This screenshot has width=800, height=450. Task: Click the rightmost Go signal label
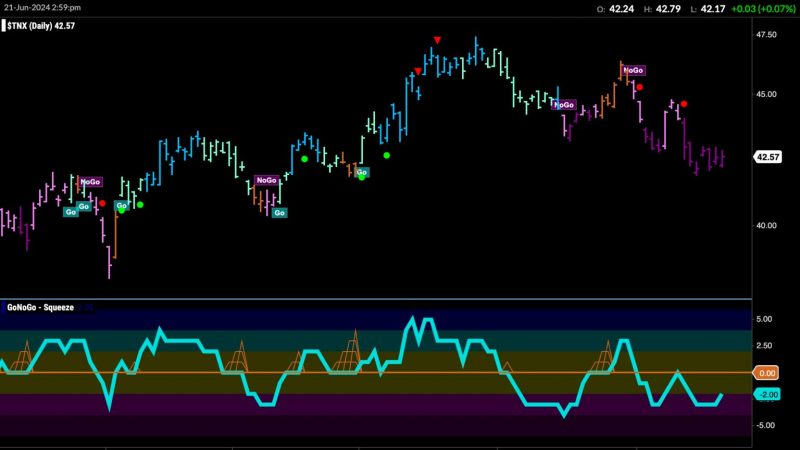[x=362, y=172]
